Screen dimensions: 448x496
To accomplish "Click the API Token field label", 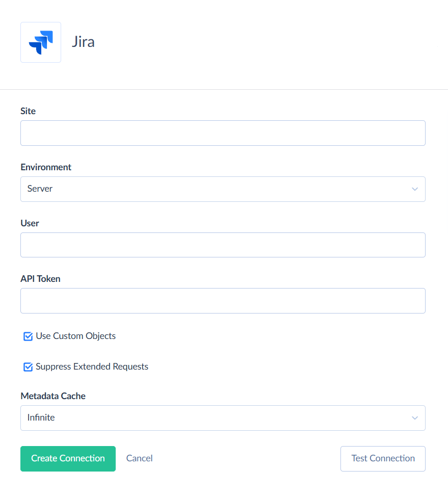I will click(40, 279).
